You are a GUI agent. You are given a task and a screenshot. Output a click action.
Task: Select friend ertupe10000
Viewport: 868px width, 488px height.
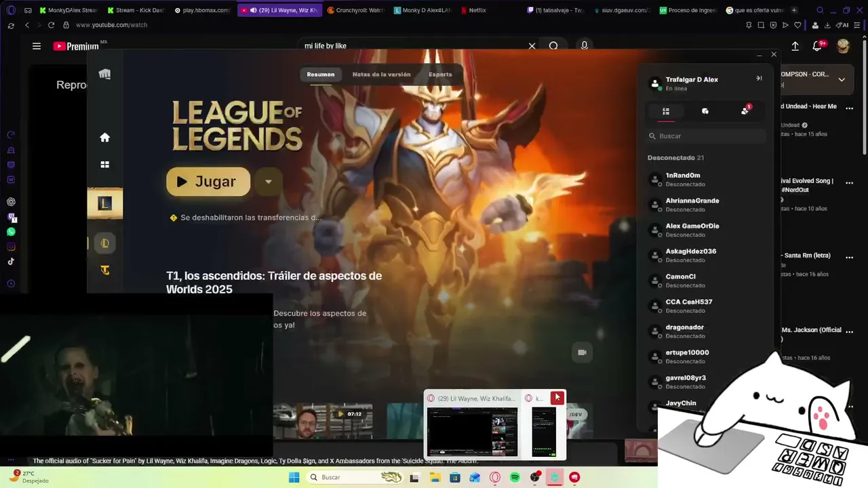click(705, 357)
